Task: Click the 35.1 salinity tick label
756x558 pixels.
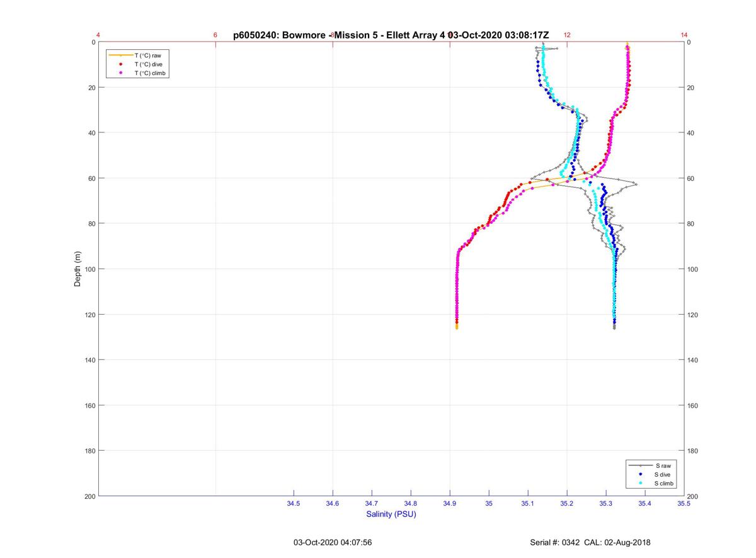Action: [x=528, y=504]
